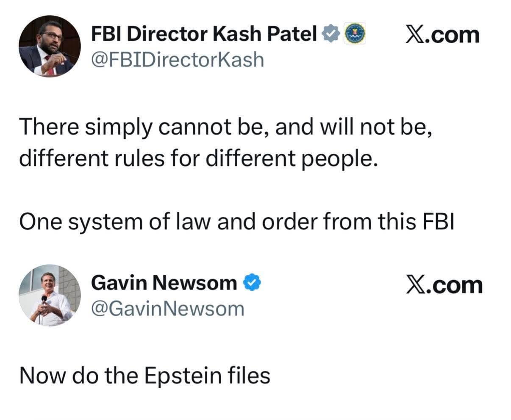
Task: Click the "Gavin Newsom" display name
Action: click(x=164, y=283)
